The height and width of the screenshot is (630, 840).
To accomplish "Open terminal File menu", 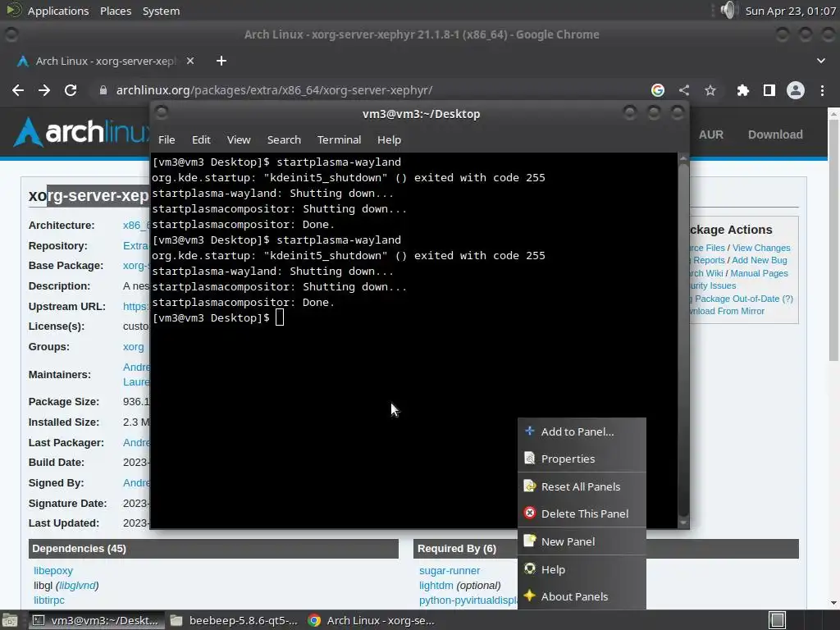I will click(167, 139).
